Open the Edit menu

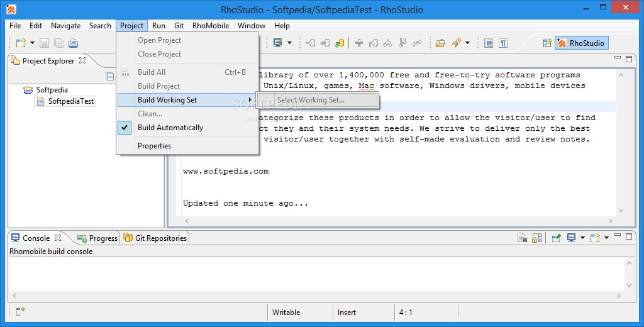(x=36, y=26)
